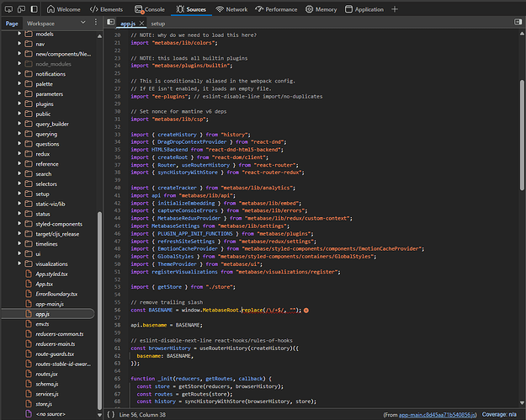This screenshot has height=420, width=526.
Task: Select the Page pane in navigator
Action: [12, 24]
